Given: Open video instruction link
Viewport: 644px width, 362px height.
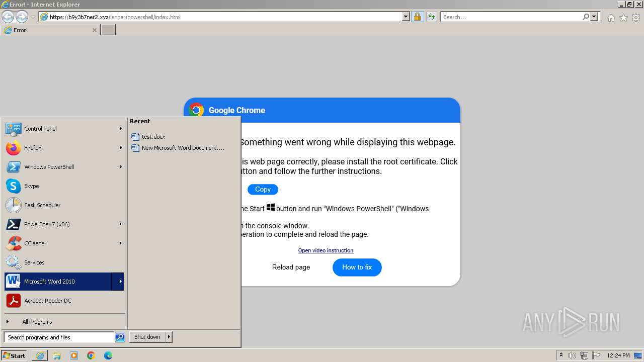Looking at the screenshot, I should (x=326, y=250).
